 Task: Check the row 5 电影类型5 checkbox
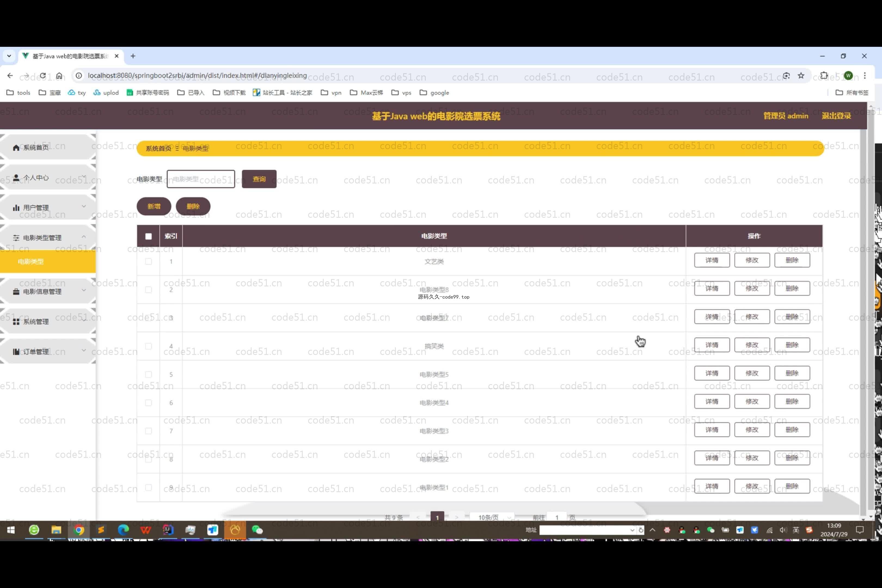click(149, 374)
